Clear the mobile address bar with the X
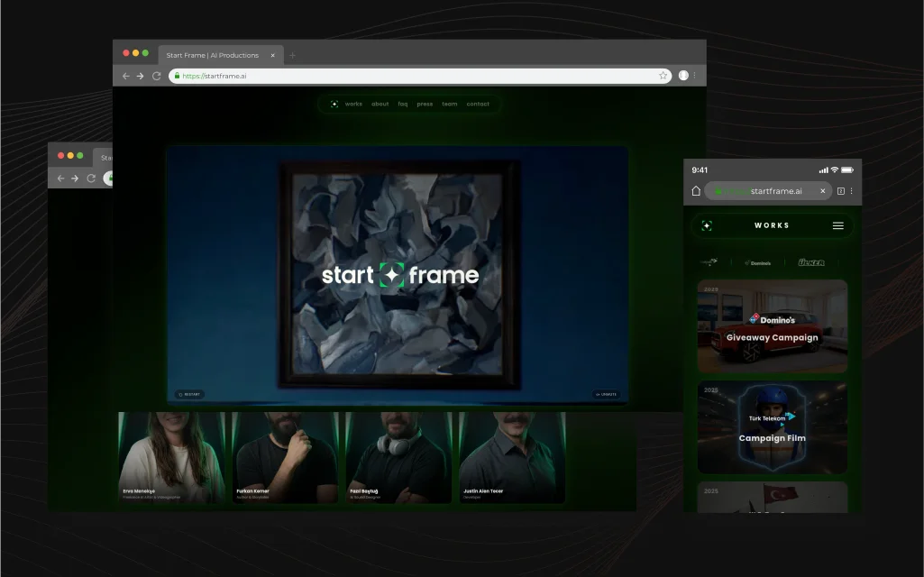This screenshot has height=577, width=924. point(823,191)
